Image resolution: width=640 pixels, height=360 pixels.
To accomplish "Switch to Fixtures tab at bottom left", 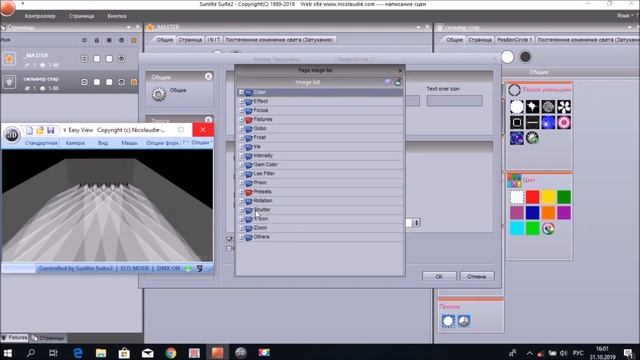I will [15, 338].
